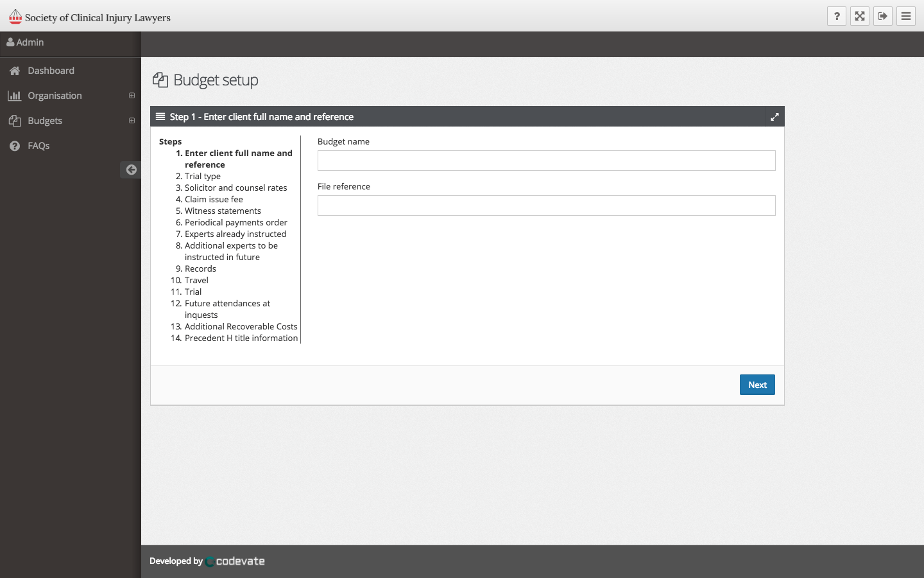This screenshot has height=578, width=924.
Task: Select step 6 Periodical payments order
Action: (x=235, y=222)
